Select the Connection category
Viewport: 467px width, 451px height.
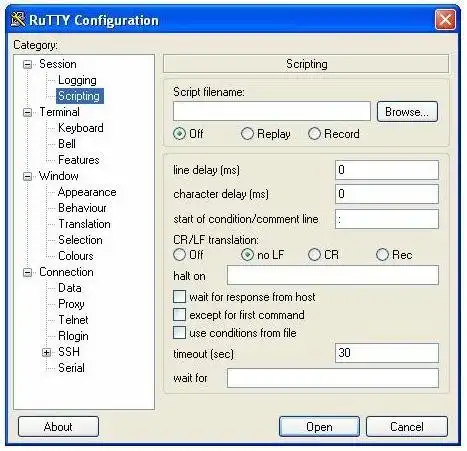[x=66, y=272]
